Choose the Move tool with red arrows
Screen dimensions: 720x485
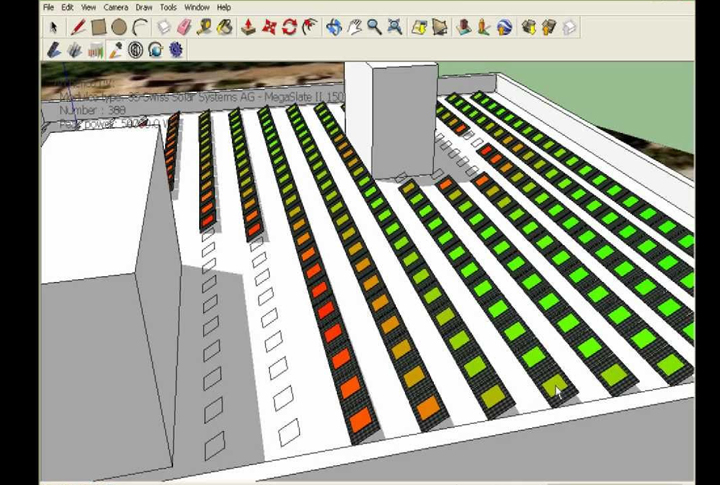pos(271,28)
